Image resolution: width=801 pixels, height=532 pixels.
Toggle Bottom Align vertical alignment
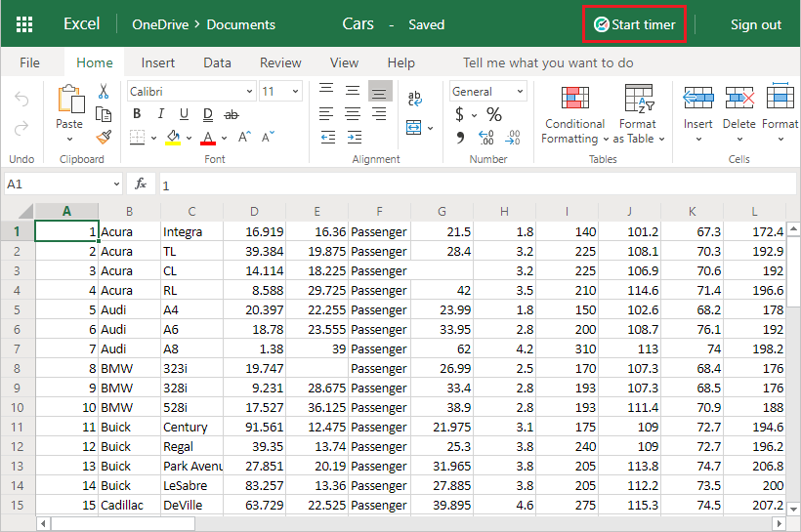tap(379, 92)
